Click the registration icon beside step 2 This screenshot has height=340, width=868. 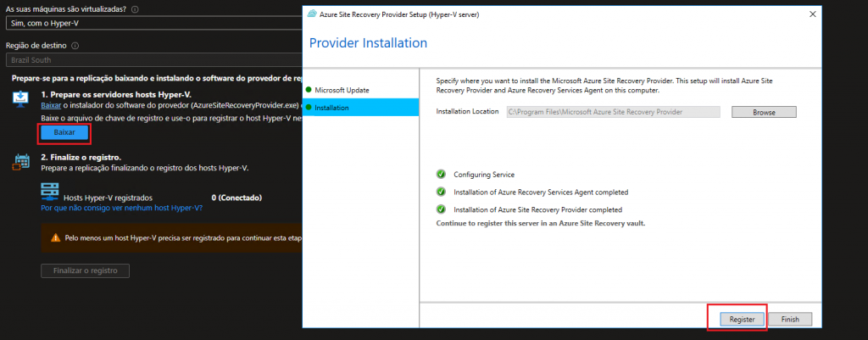tap(21, 161)
